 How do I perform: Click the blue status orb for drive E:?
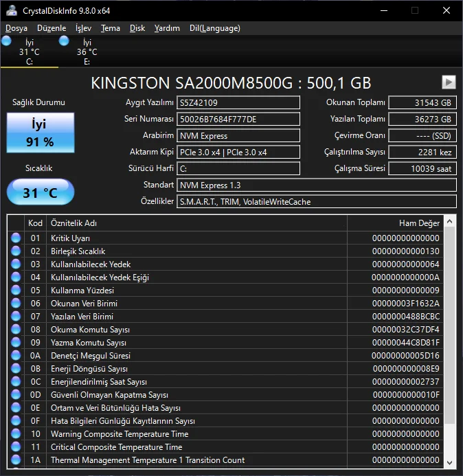(64, 41)
